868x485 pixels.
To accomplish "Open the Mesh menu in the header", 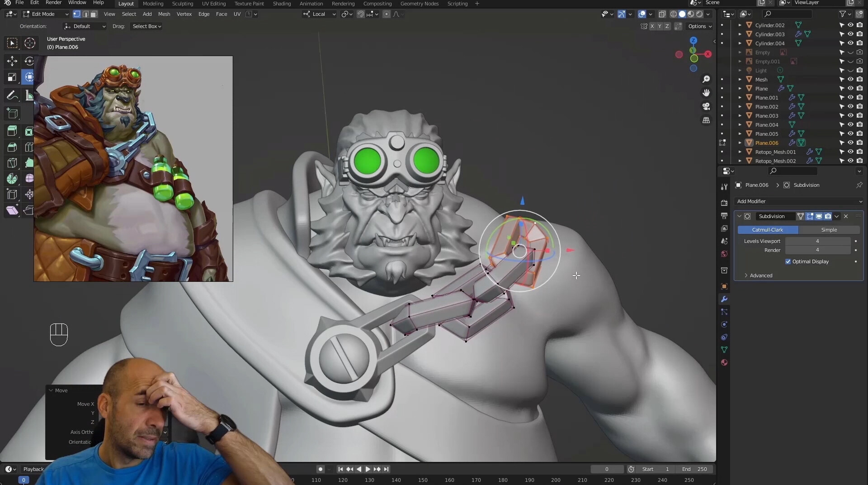I will tap(164, 14).
